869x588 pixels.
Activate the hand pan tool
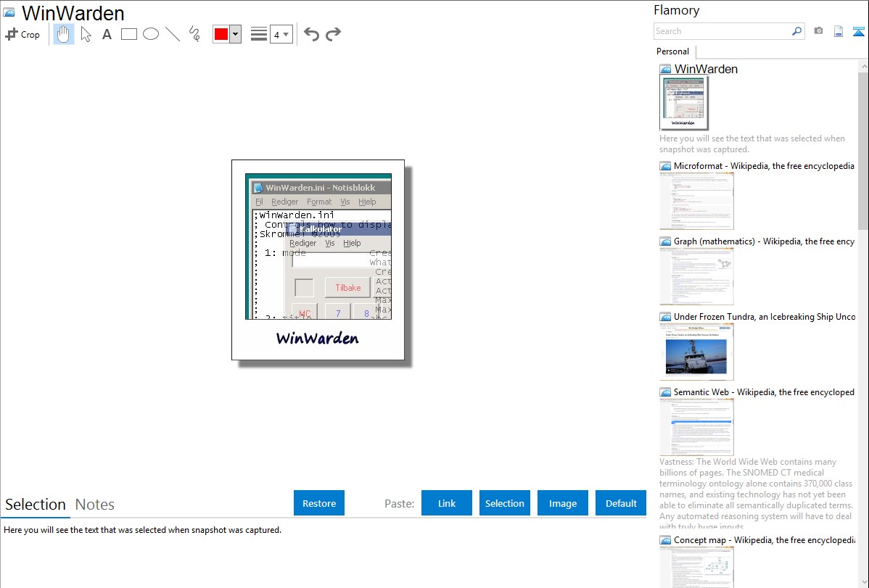pos(64,34)
